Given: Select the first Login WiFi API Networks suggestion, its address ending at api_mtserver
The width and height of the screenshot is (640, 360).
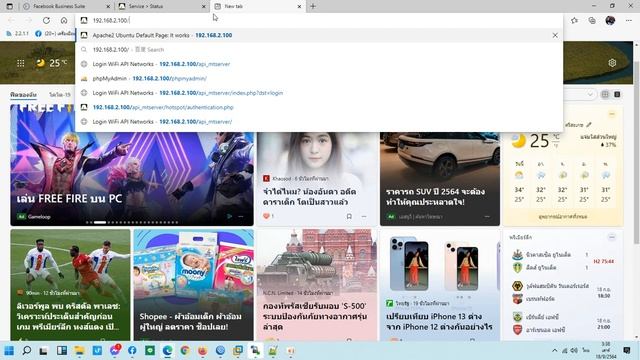Looking at the screenshot, I should click(318, 64).
